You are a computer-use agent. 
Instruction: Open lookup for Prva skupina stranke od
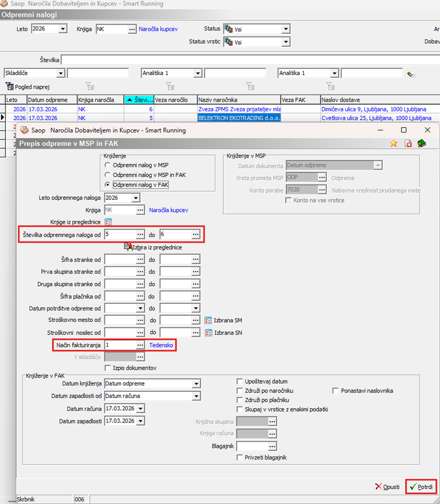pos(140,272)
